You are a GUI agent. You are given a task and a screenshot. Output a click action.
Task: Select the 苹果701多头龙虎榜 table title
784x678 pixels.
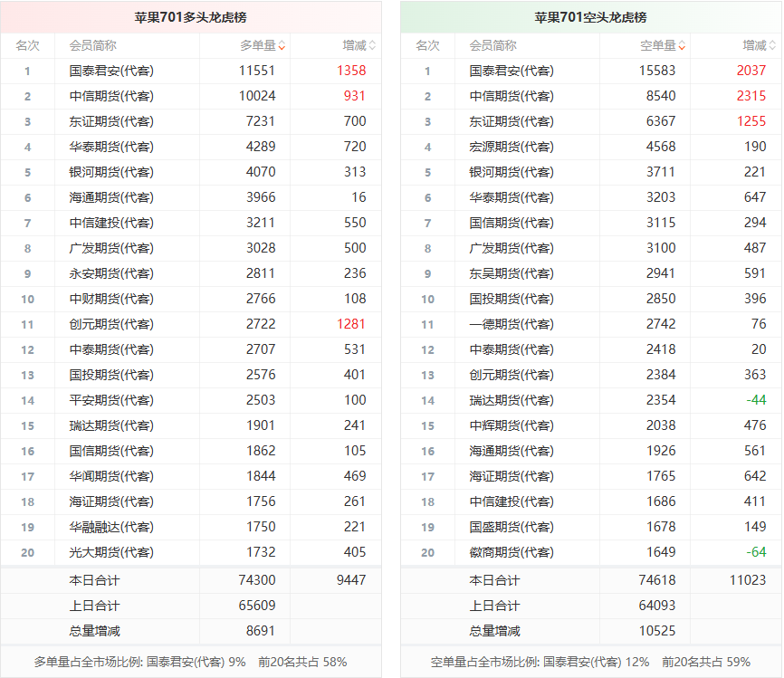(x=190, y=17)
